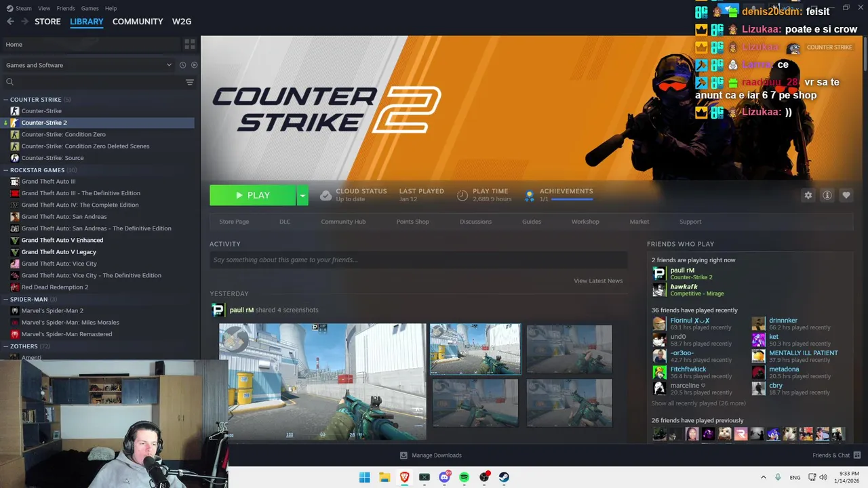Click Marvel's Spider-Man 2 game icon
Image resolution: width=868 pixels, height=488 pixels.
(15, 310)
